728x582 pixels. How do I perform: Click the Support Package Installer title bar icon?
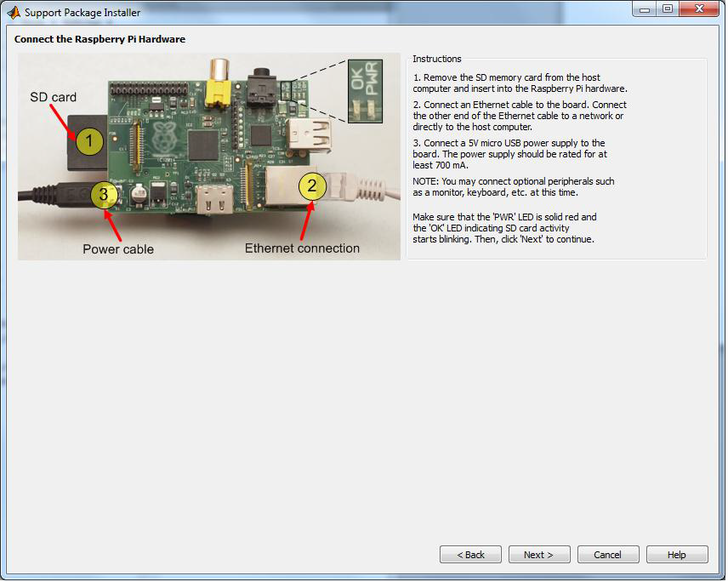click(x=12, y=12)
